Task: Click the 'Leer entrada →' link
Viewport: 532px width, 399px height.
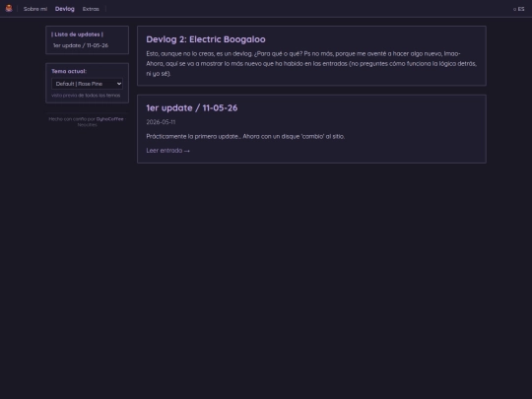Action: pyautogui.click(x=167, y=151)
